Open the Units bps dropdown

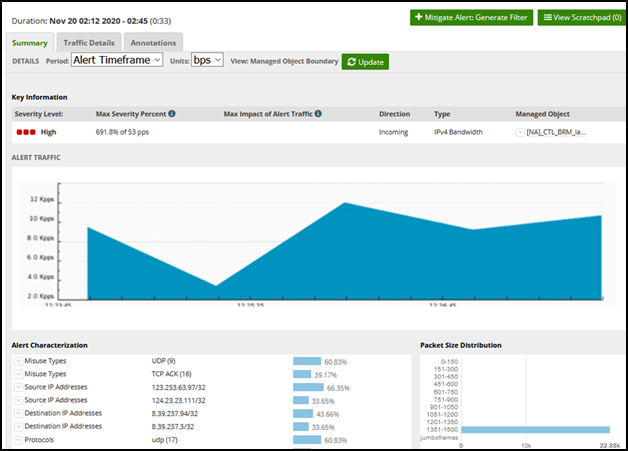click(207, 60)
